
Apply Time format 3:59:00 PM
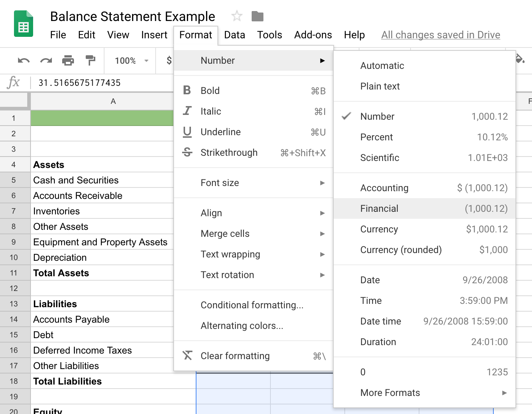coord(425,301)
